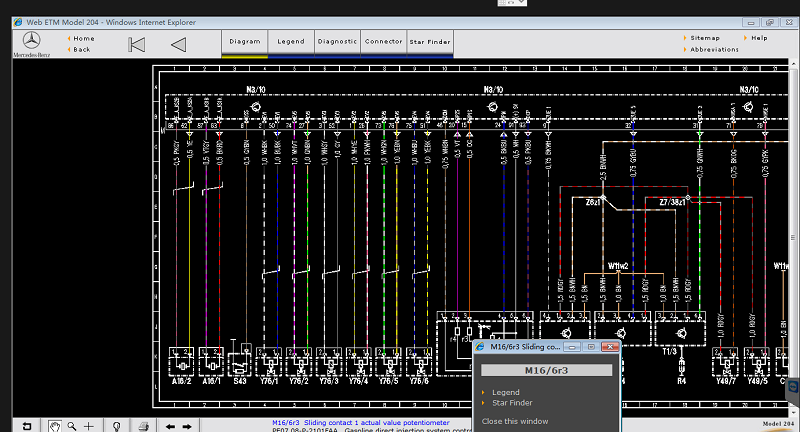Select component A16/2 knock sensor symbol

182,362
